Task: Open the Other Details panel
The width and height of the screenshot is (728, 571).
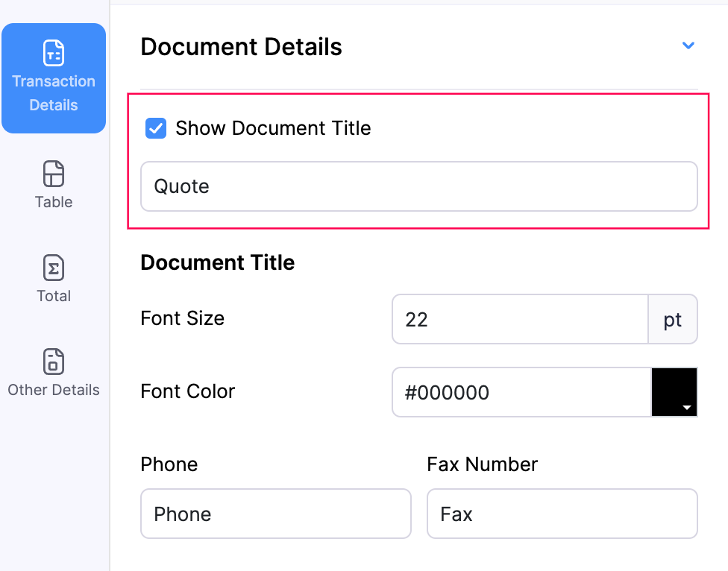Action: (53, 371)
